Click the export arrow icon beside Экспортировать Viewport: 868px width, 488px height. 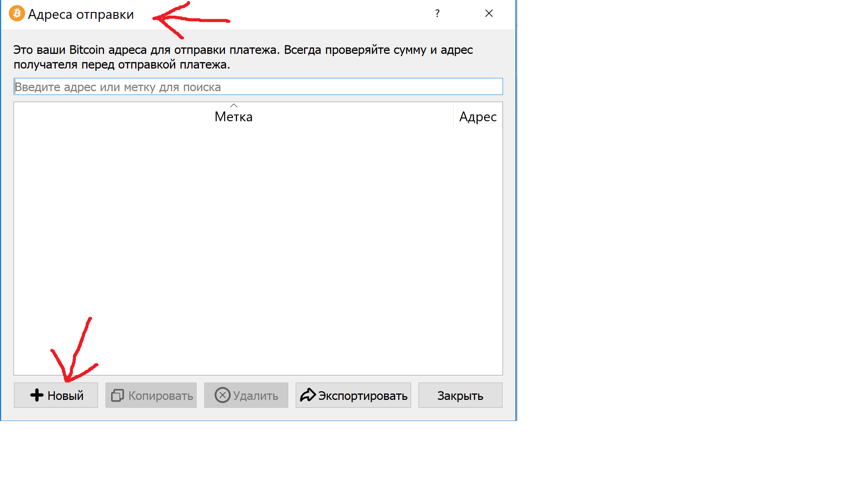pos(307,395)
